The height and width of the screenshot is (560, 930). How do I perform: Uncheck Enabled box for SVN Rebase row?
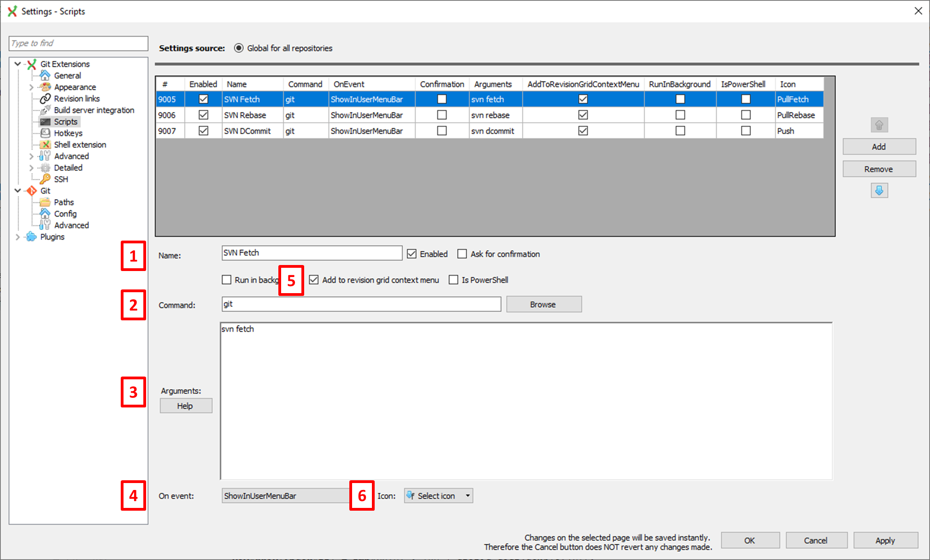[203, 115]
